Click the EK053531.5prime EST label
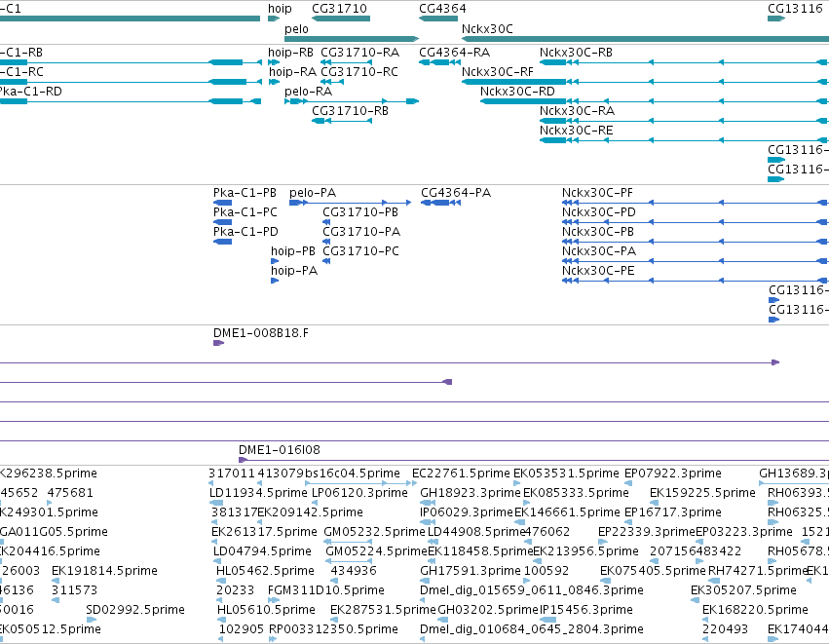 click(566, 474)
